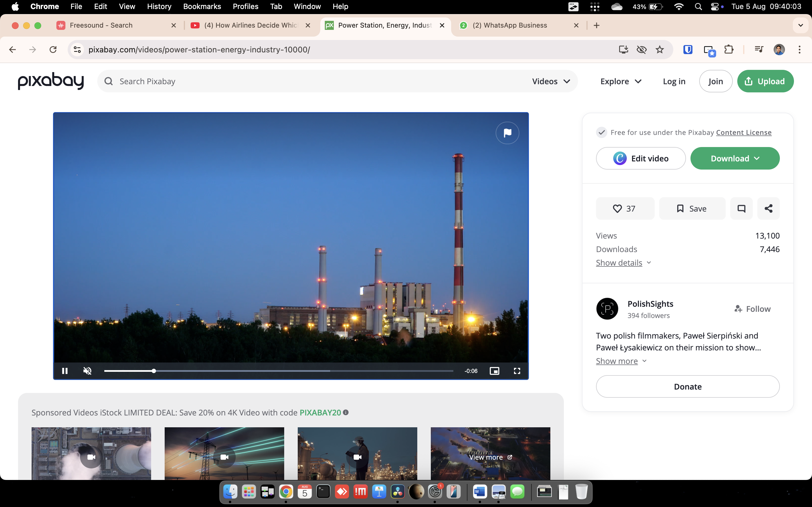Like the video with the heart button
Viewport: 812px width, 507px height.
[x=625, y=208]
